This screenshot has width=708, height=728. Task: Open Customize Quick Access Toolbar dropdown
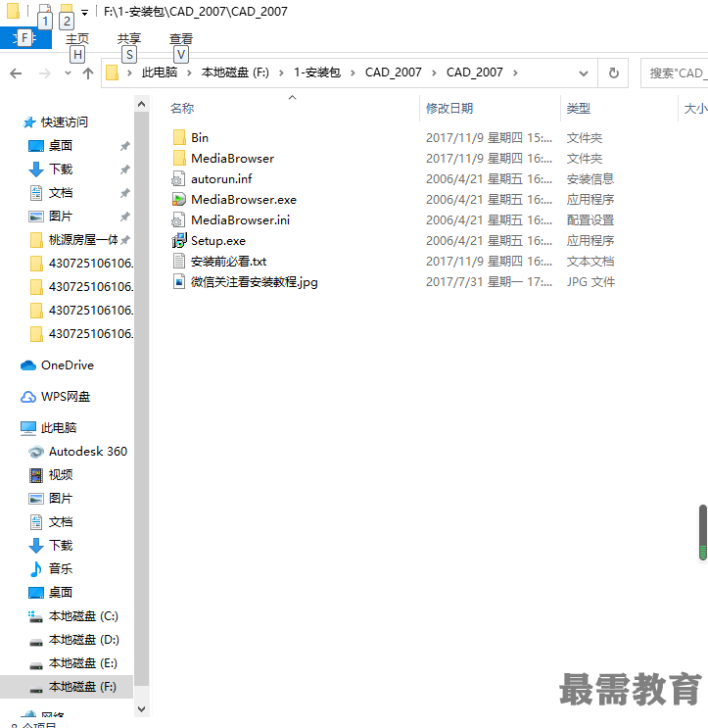[84, 13]
